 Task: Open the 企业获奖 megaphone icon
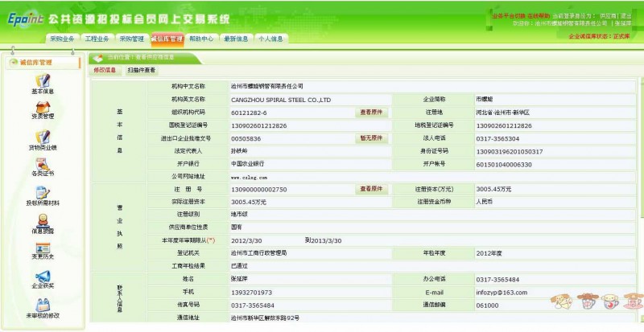click(x=43, y=276)
